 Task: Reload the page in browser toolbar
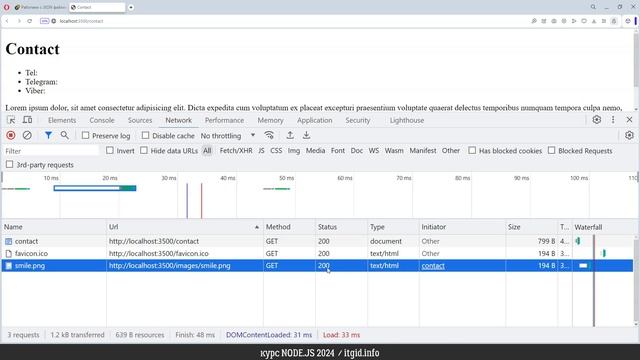29,21
